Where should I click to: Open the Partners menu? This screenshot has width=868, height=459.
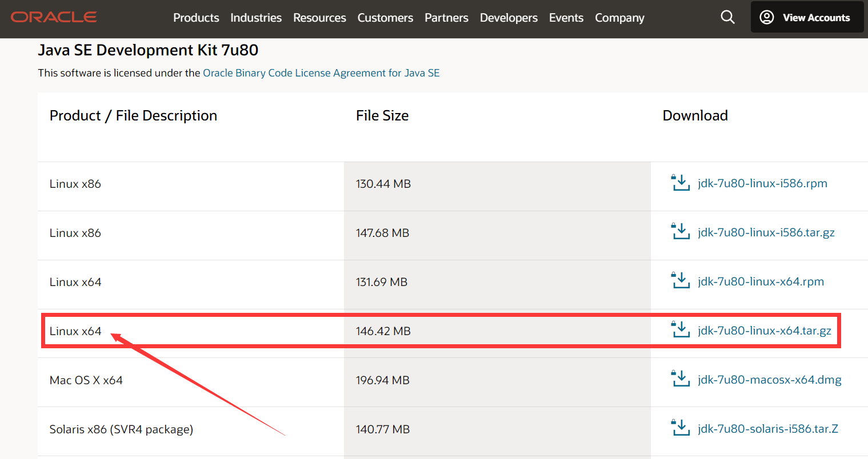(x=446, y=18)
